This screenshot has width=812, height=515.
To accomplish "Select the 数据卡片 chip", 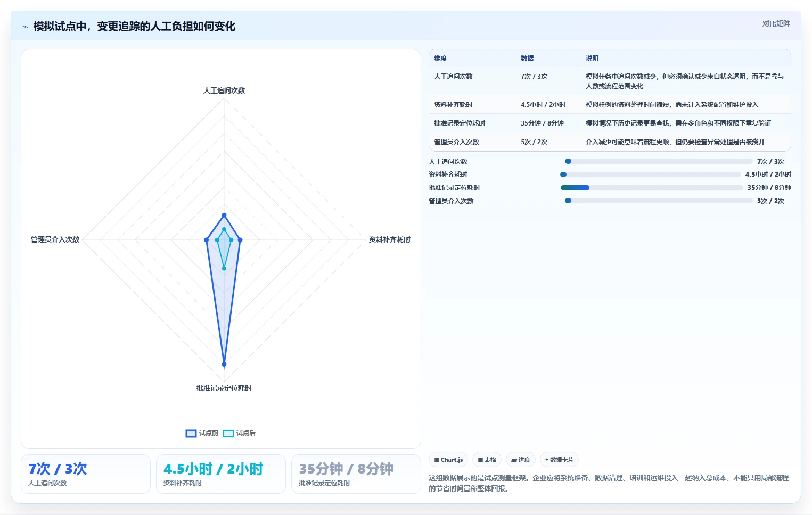I will (x=559, y=460).
